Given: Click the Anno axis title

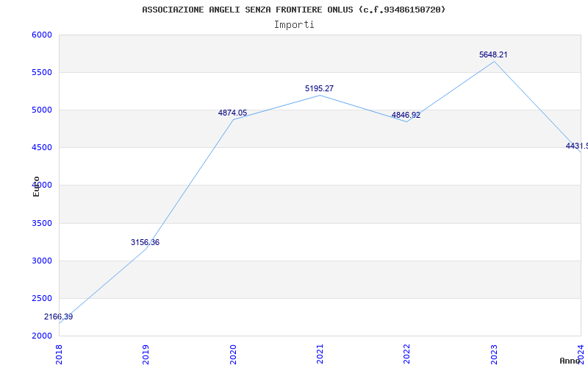Looking at the screenshot, I should coord(570,361).
